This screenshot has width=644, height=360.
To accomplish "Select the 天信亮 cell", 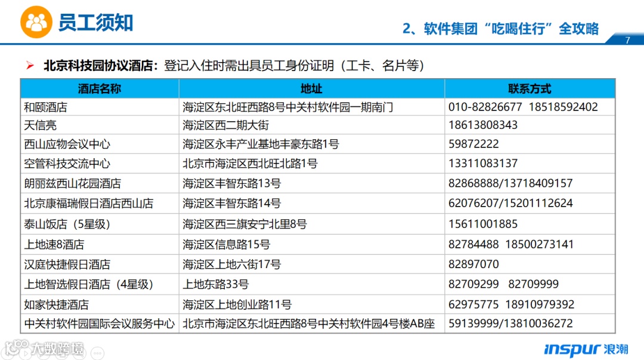I will [100, 125].
